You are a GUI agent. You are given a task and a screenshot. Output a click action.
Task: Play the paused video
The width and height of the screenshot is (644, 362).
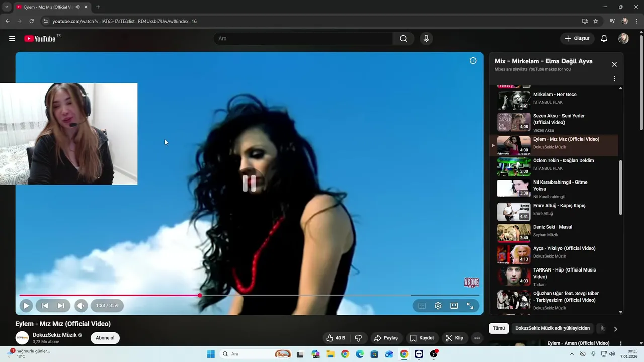click(x=26, y=305)
